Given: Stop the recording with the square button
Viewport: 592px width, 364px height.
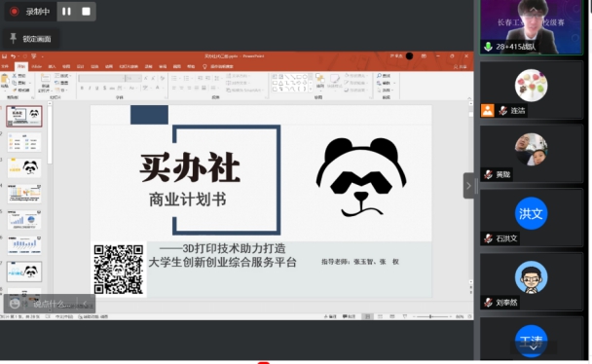Looking at the screenshot, I should tap(86, 12).
